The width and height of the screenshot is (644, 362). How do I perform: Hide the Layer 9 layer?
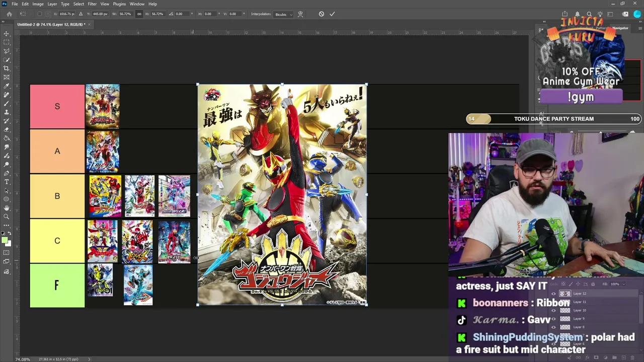coord(553,319)
